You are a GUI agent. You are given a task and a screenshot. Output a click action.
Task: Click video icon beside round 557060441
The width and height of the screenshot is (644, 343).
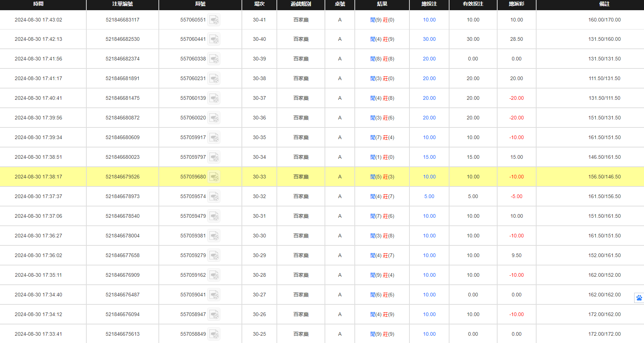[214, 39]
